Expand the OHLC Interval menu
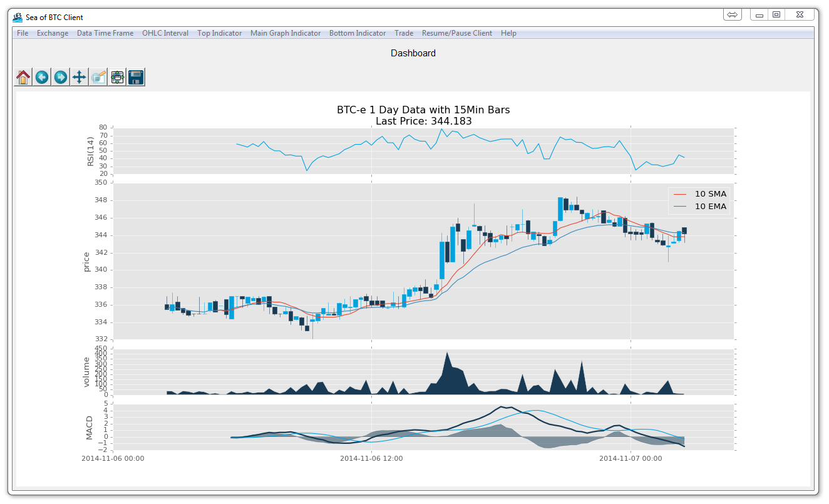Image resolution: width=829 pixels, height=504 pixels. 165,33
